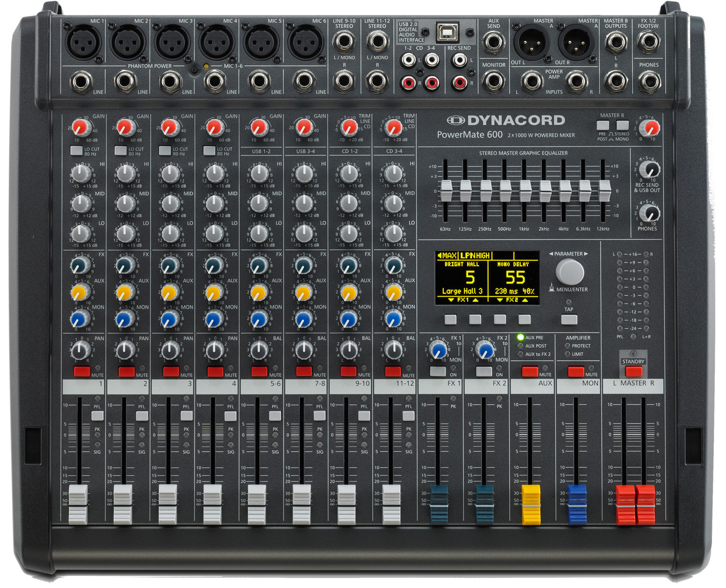Select the MAX tab on the display
726x588 pixels.
coord(447,255)
